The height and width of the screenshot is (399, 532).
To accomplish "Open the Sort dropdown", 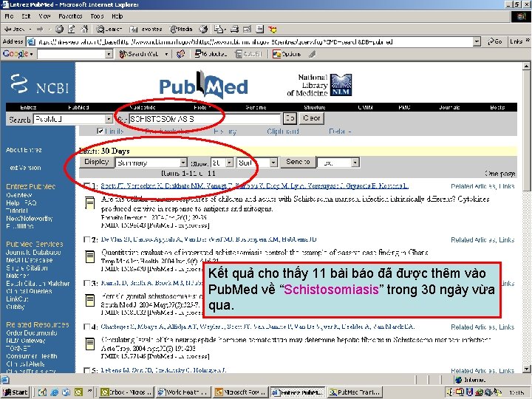I will (274, 163).
